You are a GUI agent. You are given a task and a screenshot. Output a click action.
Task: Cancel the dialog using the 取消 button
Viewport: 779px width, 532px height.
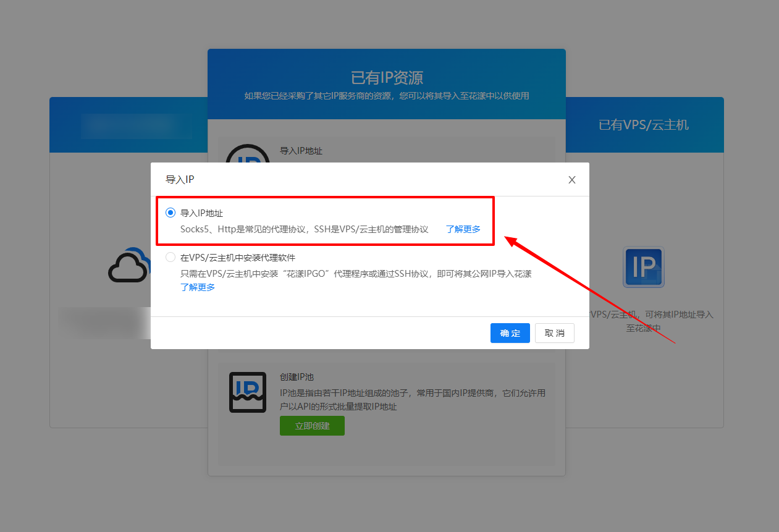[x=554, y=333]
